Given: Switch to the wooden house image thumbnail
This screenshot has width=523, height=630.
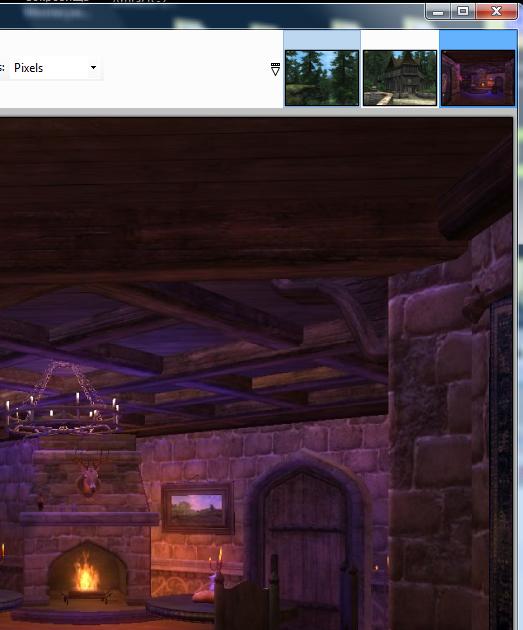Looking at the screenshot, I should 400,78.
